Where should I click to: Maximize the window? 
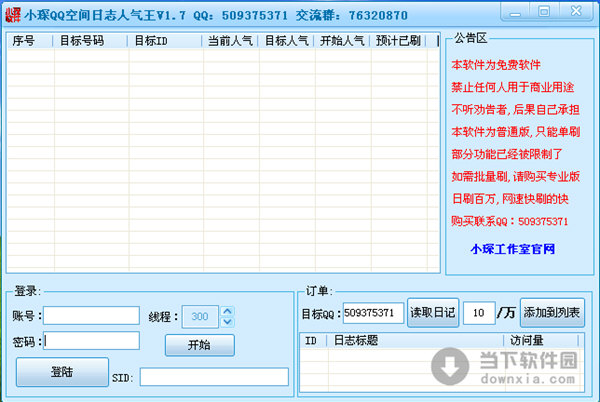544,11
